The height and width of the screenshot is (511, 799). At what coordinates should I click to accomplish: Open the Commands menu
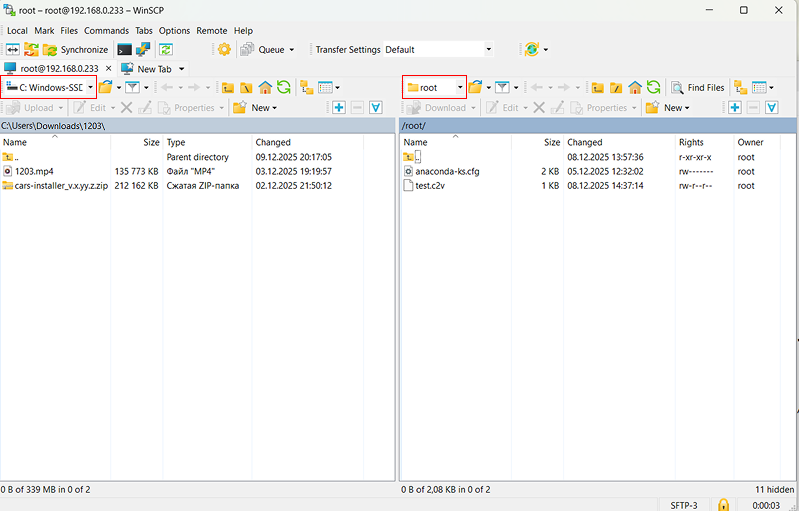tap(106, 31)
